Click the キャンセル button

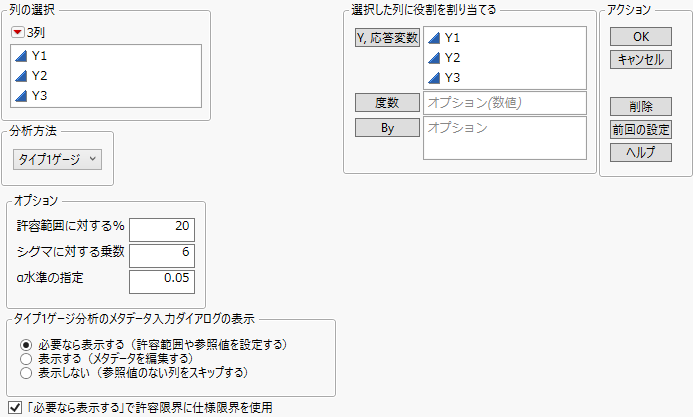pos(641,60)
